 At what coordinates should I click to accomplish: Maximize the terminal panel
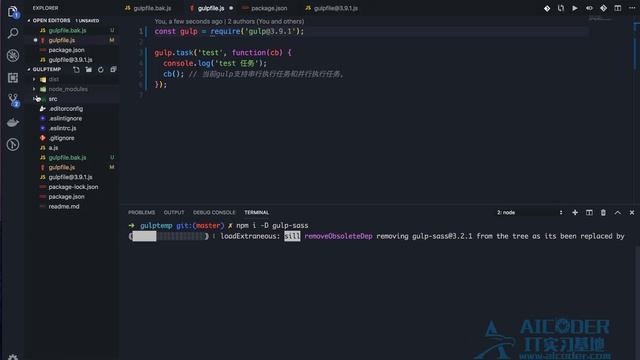click(x=618, y=213)
